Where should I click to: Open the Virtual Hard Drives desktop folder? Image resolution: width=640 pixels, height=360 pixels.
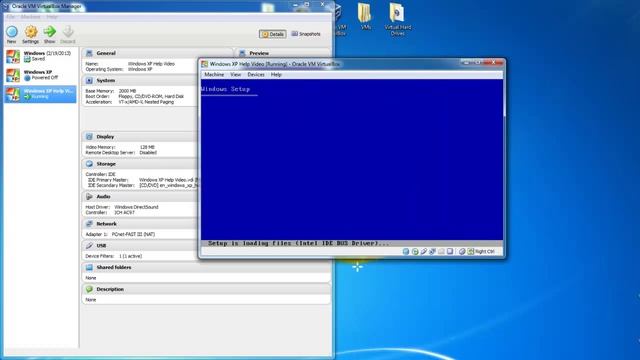398,19
